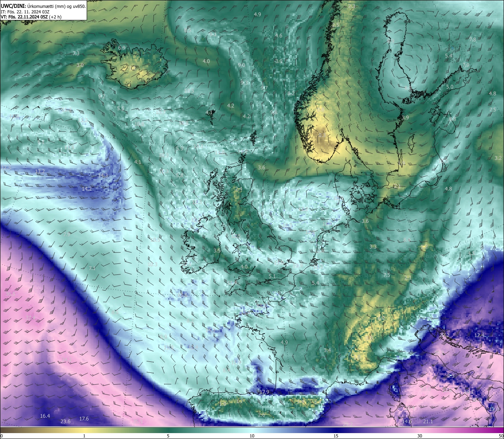Click the '30' label on the color scale
The image size is (504, 439).
(x=420, y=436)
